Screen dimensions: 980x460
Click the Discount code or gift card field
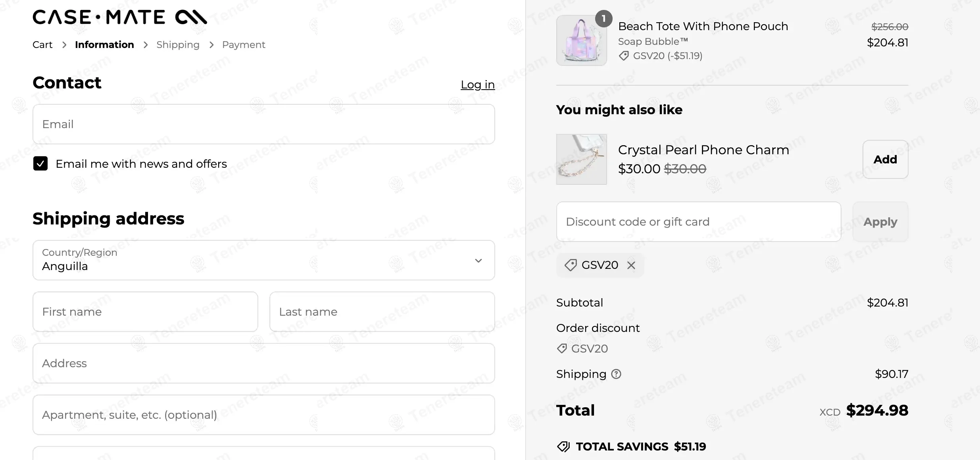(x=698, y=222)
